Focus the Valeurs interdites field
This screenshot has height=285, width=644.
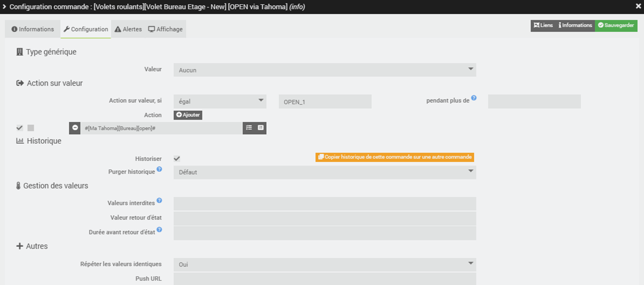[x=325, y=204]
